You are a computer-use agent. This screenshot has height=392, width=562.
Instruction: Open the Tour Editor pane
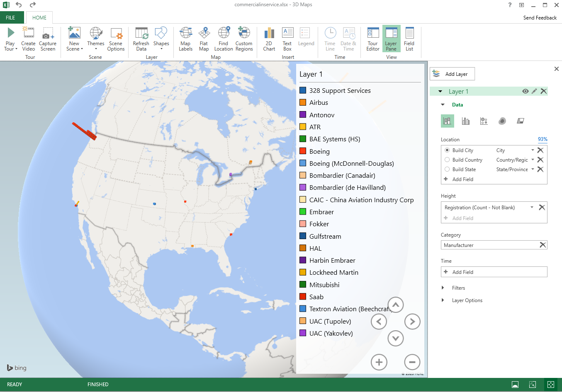pyautogui.click(x=373, y=39)
